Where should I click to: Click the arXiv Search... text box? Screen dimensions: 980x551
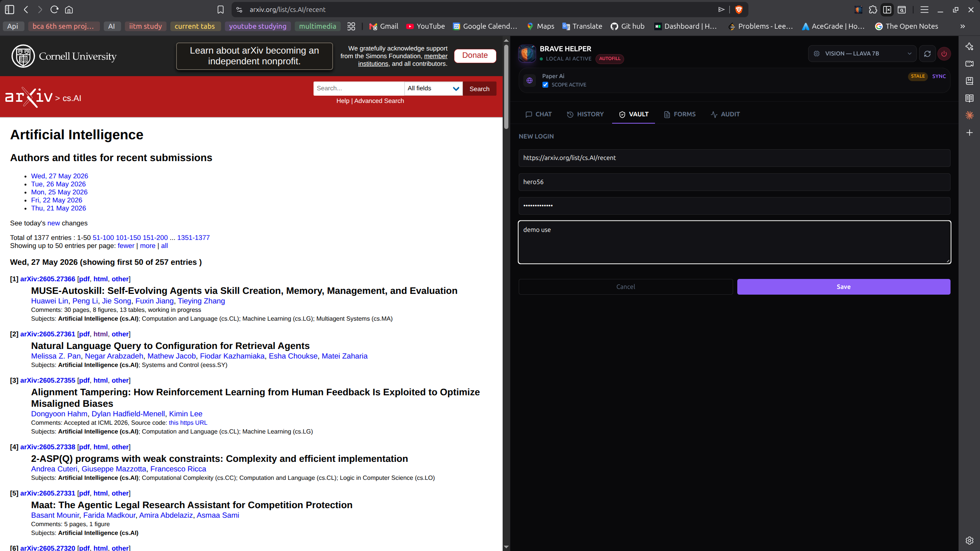[x=359, y=88]
